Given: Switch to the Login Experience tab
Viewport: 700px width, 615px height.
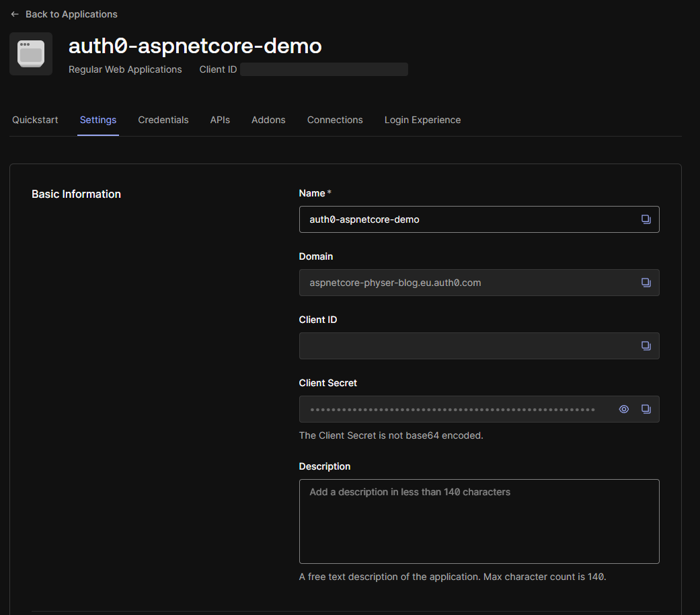Looking at the screenshot, I should coord(423,120).
